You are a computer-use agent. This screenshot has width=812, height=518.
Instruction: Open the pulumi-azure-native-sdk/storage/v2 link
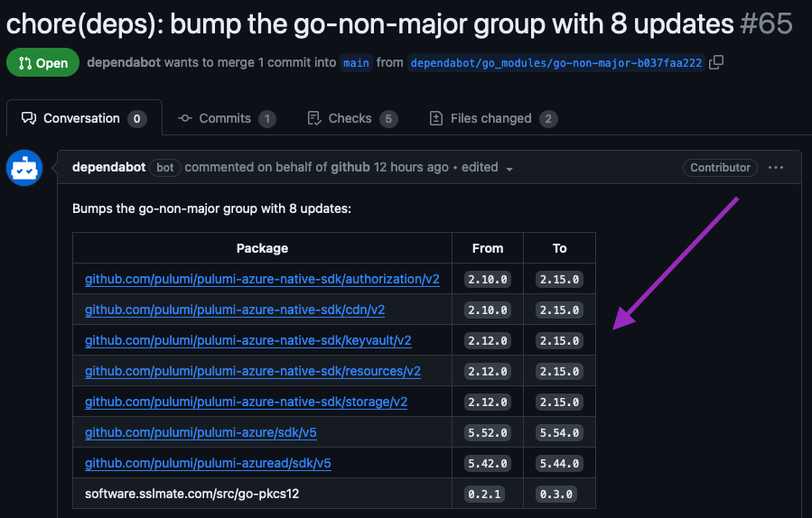(246, 402)
